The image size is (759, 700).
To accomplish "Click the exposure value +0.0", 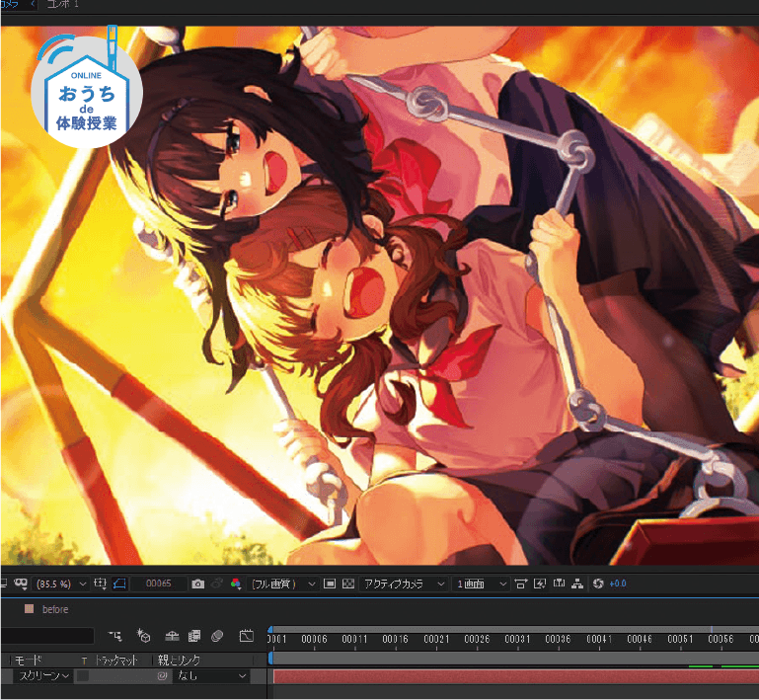I will point(618,583).
